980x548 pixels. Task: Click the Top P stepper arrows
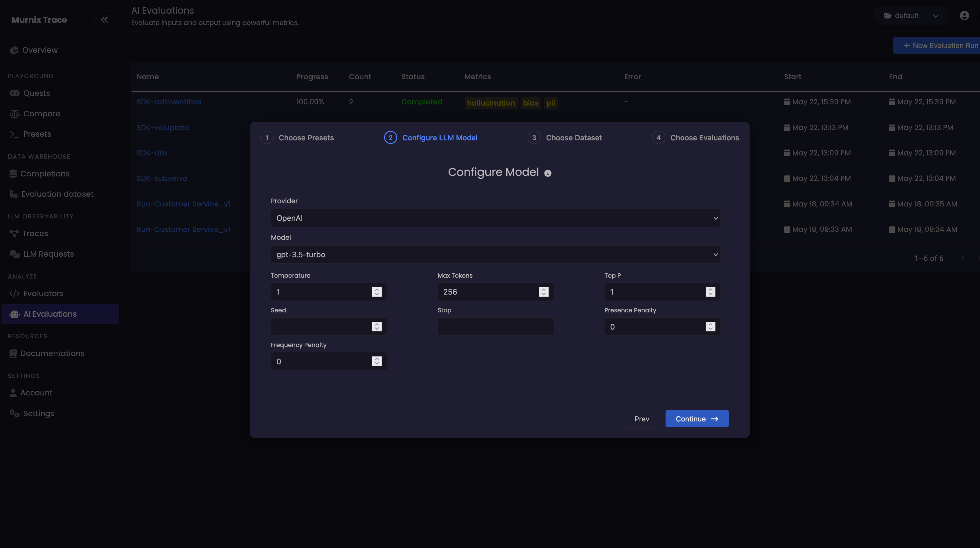click(710, 292)
